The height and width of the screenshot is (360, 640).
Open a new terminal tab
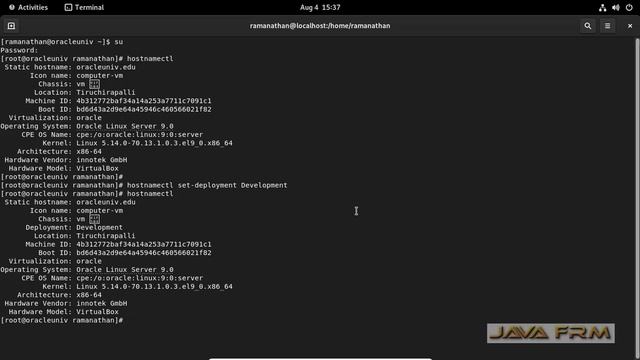click(11, 26)
